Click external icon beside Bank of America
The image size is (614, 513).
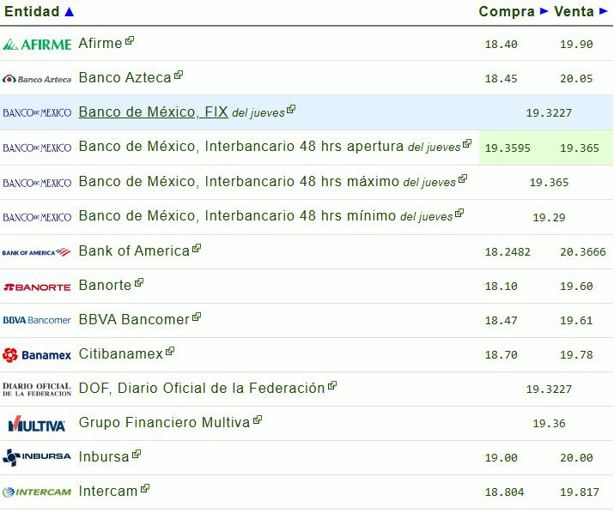(197, 248)
